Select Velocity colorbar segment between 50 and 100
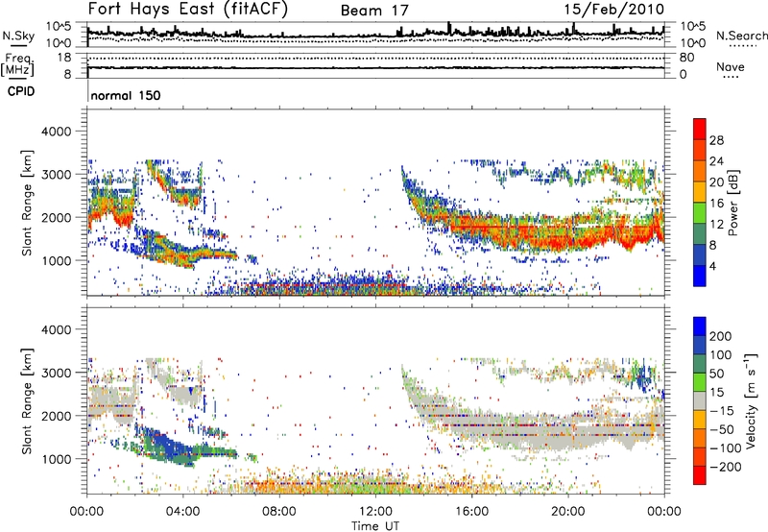This screenshot has height=532, width=768. coord(700,364)
